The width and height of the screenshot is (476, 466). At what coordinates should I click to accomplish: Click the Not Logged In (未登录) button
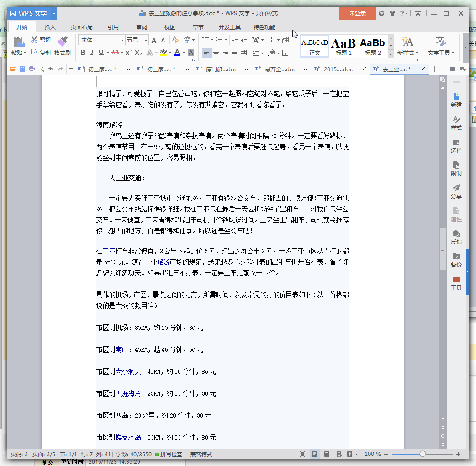357,13
